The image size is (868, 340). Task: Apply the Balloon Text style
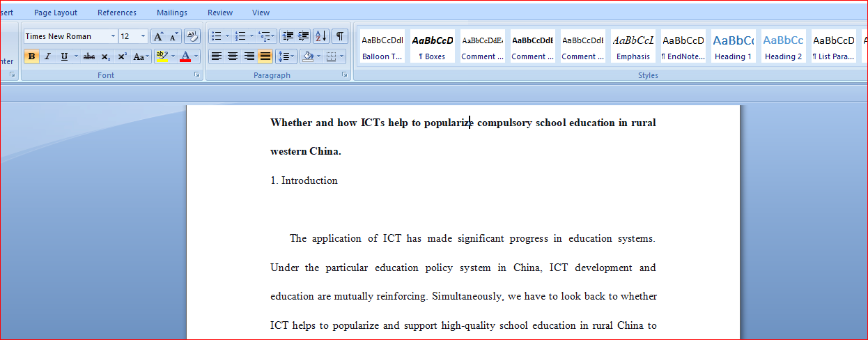[382, 47]
